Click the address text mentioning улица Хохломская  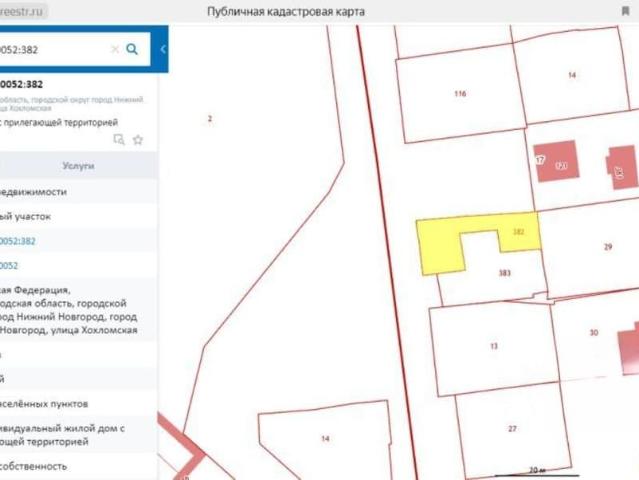click(x=68, y=310)
